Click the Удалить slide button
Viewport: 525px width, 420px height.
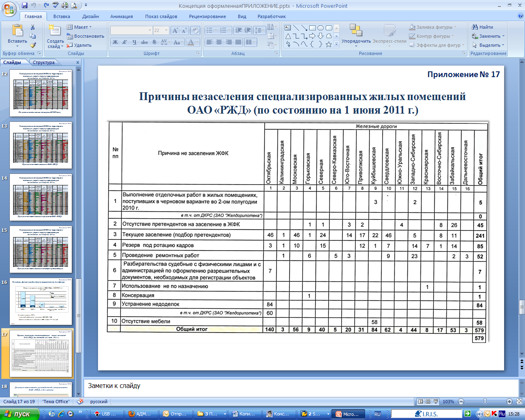[80, 45]
